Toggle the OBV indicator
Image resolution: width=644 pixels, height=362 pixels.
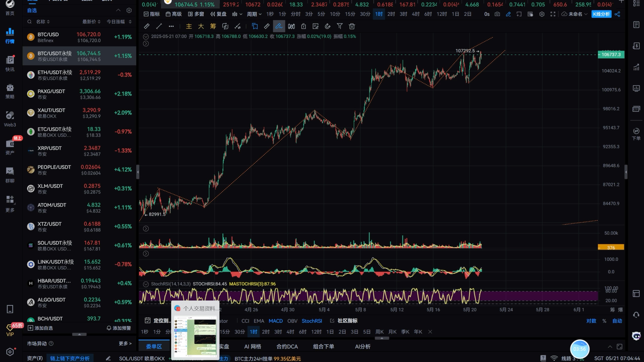pyautogui.click(x=292, y=321)
